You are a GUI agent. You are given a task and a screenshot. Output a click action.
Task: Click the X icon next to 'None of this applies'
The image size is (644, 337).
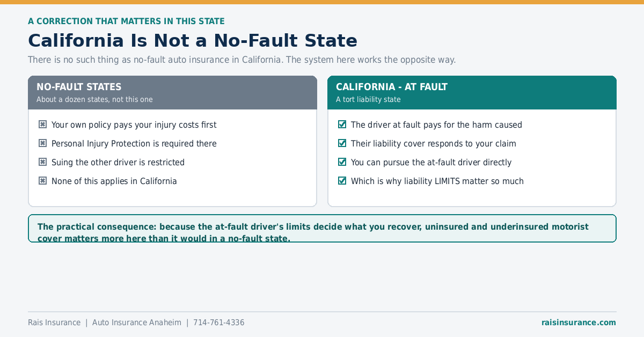(x=43, y=181)
